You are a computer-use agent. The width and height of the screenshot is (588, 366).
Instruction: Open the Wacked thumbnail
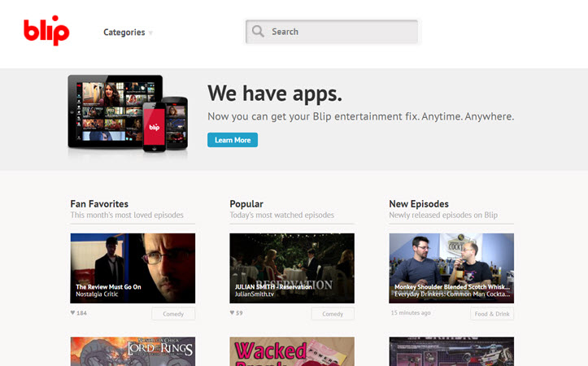pos(292,351)
